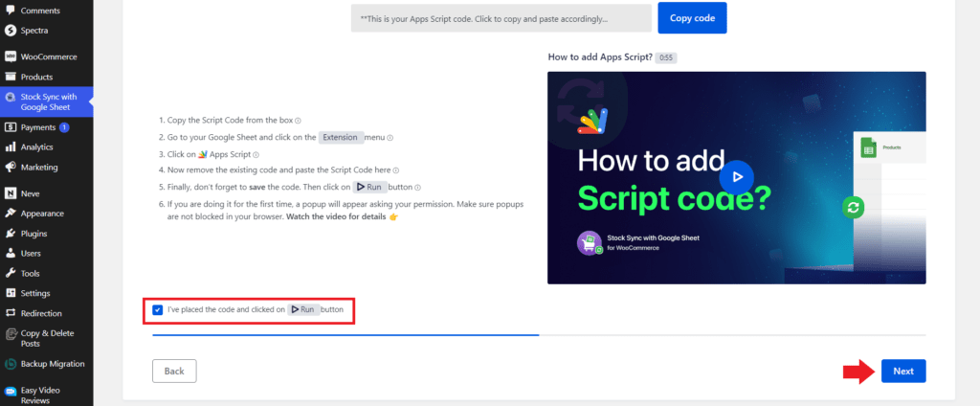980x406 pixels.
Task: Click the Tools wrench icon
Action: 10,273
